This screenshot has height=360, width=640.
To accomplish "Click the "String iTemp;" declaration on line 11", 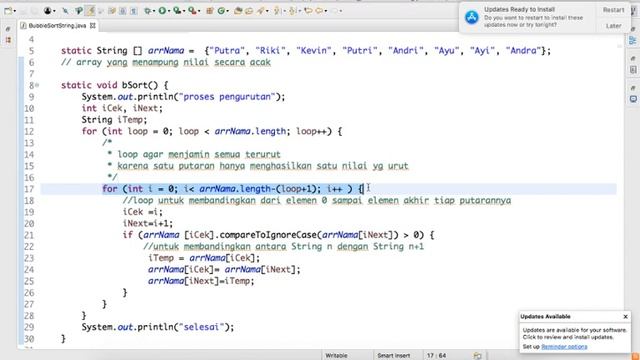I will tap(114, 120).
